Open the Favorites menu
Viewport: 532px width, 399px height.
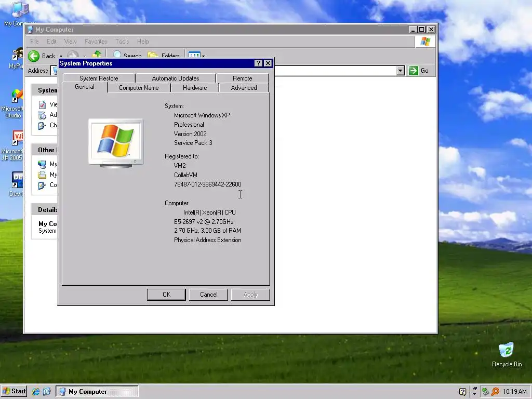point(96,42)
